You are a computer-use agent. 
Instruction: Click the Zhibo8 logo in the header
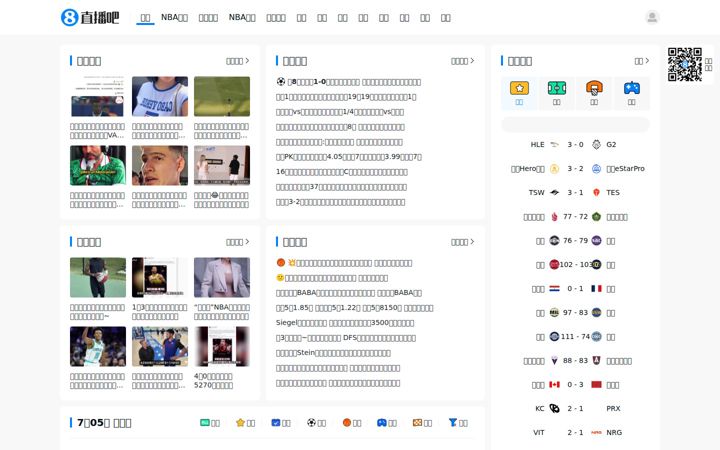point(90,17)
